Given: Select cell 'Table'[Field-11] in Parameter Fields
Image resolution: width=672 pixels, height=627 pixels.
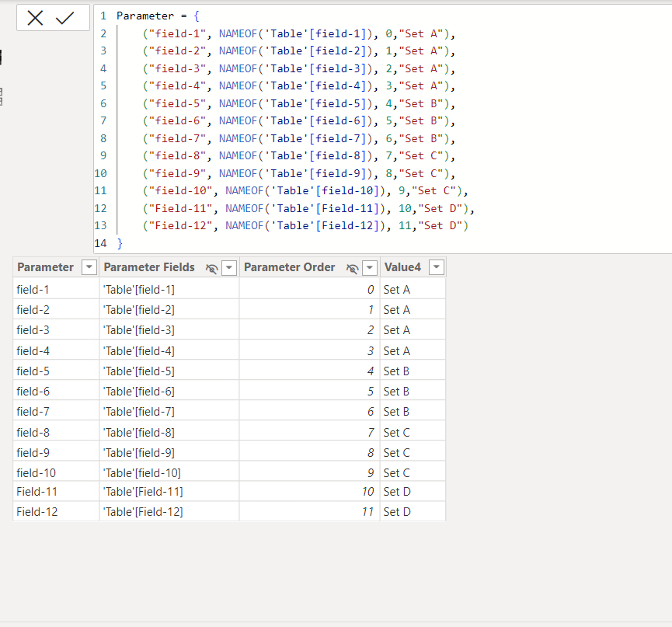Looking at the screenshot, I should [169, 492].
